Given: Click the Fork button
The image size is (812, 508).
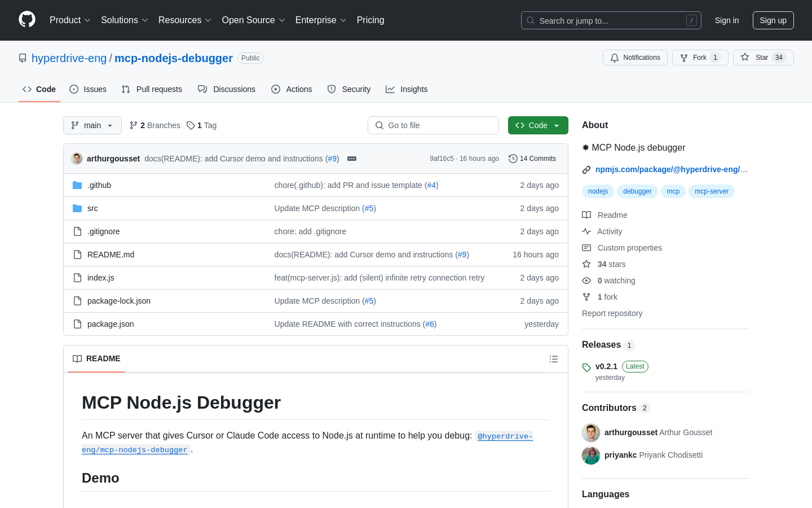Looking at the screenshot, I should (x=700, y=58).
